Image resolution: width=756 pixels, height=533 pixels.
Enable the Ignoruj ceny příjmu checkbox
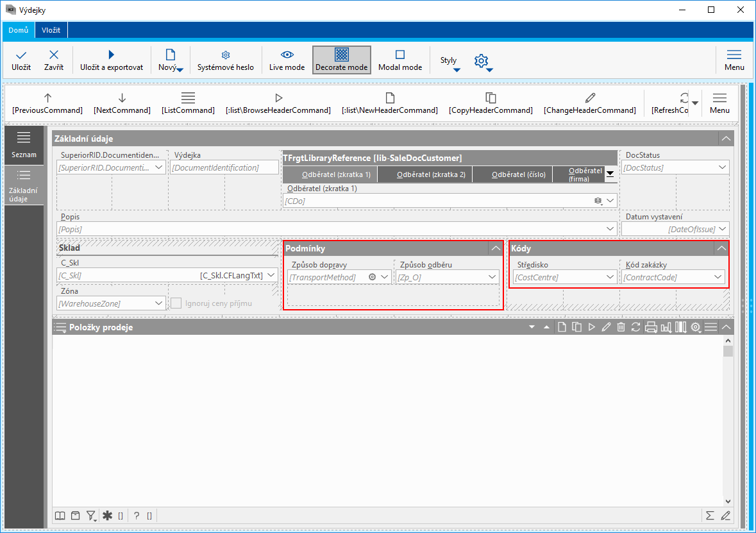[x=176, y=303]
